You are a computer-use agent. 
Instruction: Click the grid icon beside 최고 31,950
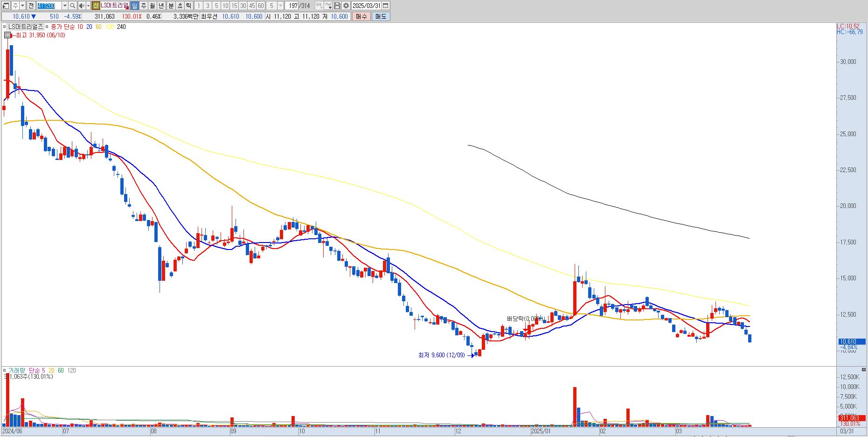point(7,35)
